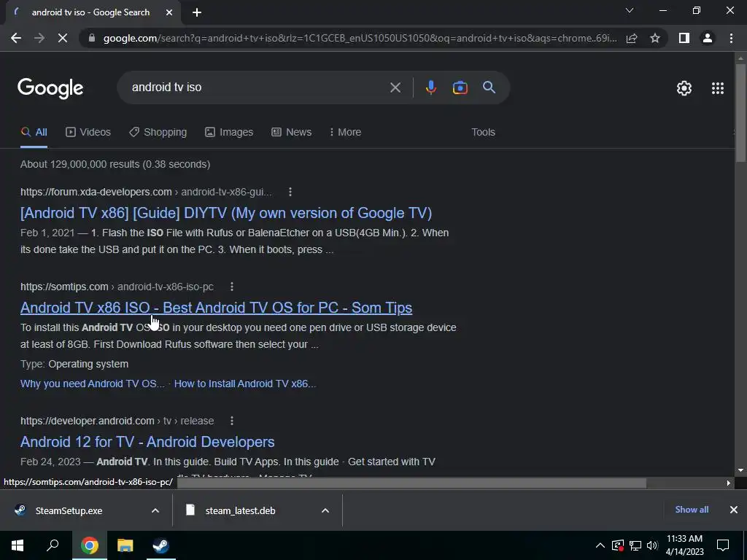Switch to News results tab
This screenshot has width=747, height=560.
tap(292, 133)
